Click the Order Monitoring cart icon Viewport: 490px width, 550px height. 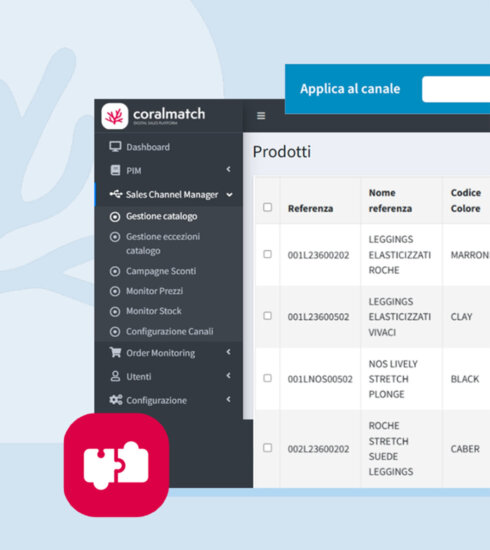[115, 352]
